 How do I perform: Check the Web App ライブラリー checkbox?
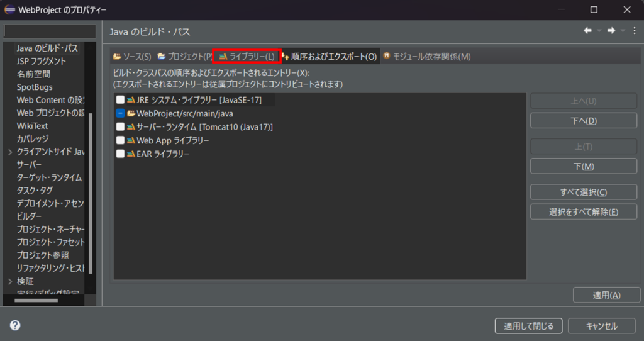click(120, 140)
